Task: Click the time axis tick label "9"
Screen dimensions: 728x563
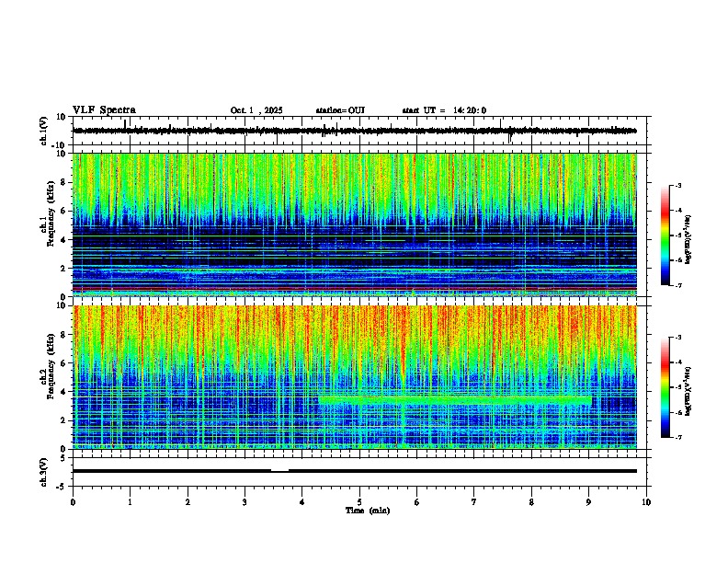Action: pos(588,502)
